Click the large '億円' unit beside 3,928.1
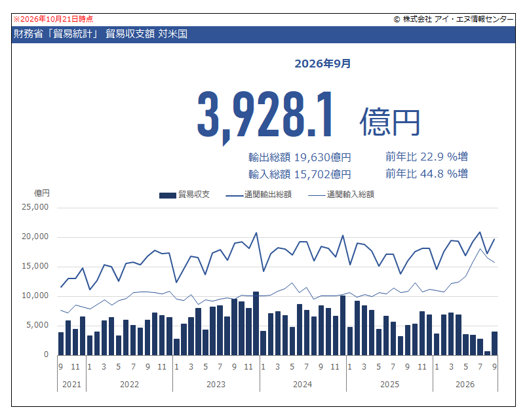The width and height of the screenshot is (527, 420). [390, 122]
